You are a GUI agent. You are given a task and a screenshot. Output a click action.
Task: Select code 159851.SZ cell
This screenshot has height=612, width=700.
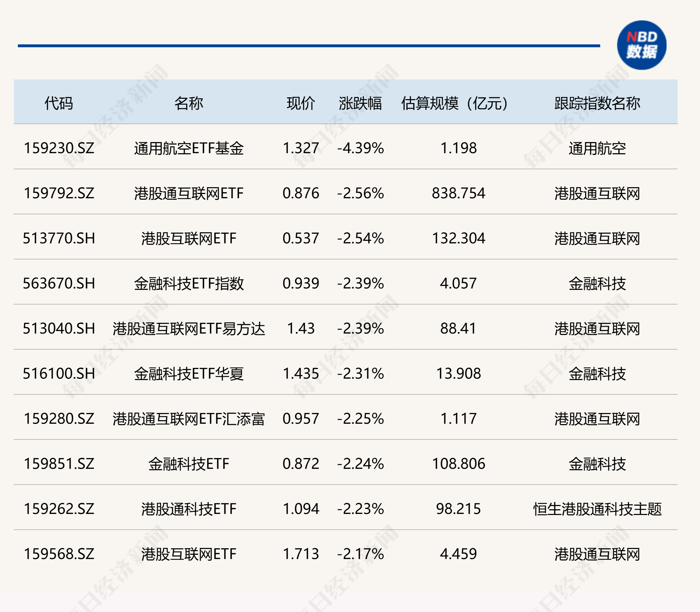pos(59,464)
